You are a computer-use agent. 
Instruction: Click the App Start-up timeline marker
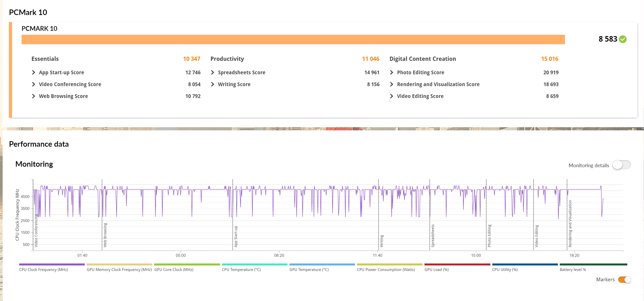pyautogui.click(x=236, y=236)
